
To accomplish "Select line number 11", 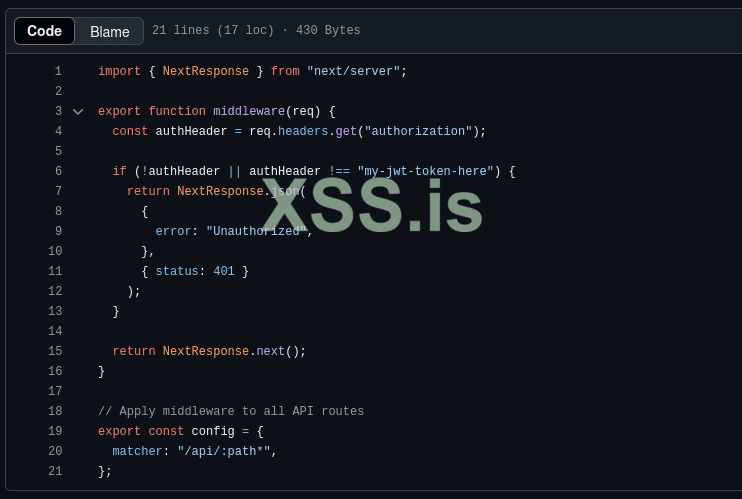I will coord(55,271).
